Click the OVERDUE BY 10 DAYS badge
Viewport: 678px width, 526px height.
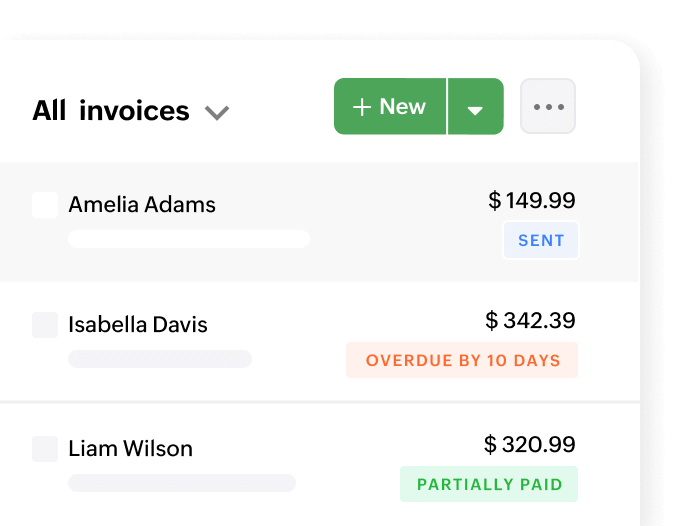click(462, 360)
